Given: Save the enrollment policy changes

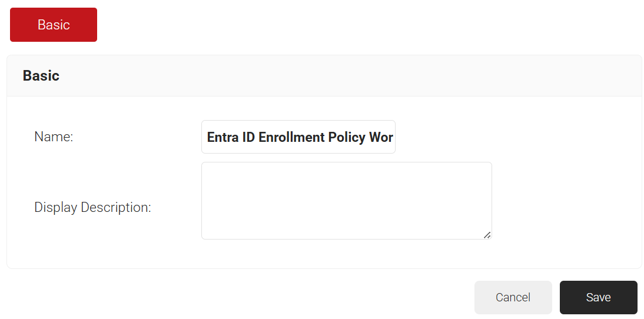Looking at the screenshot, I should pos(598,297).
